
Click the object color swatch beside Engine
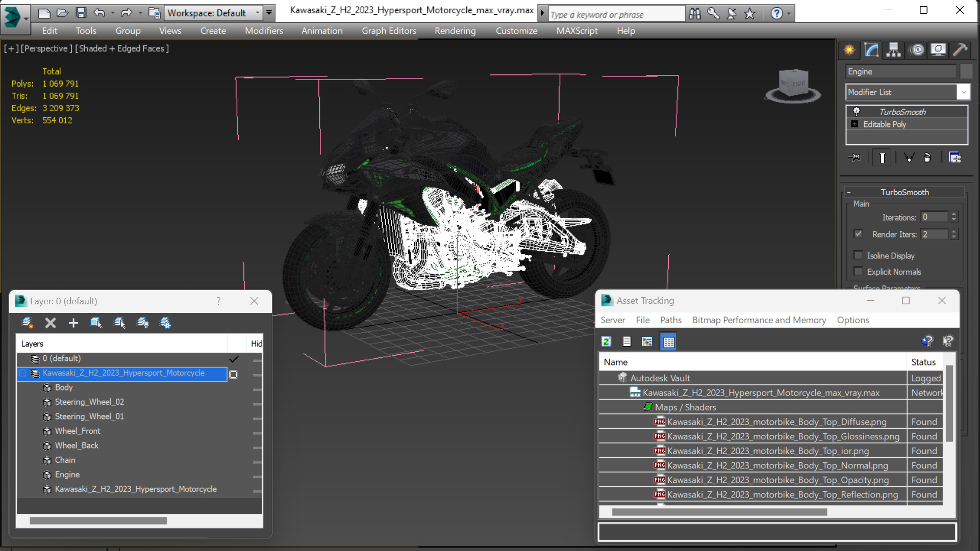click(966, 71)
